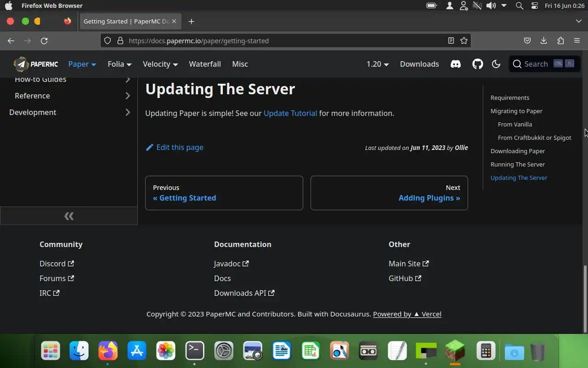The height and width of the screenshot is (368, 588).
Task: Toggle dark mode with the moon icon
Action: pyautogui.click(x=496, y=64)
